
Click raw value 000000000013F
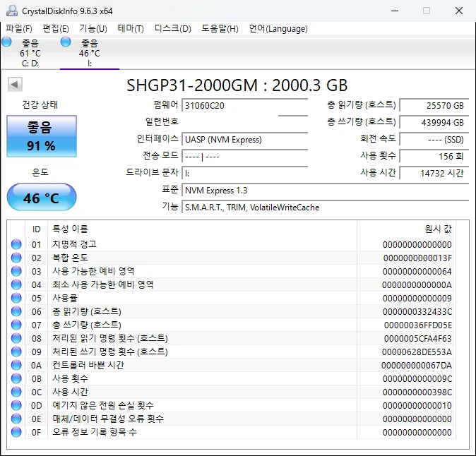click(417, 258)
